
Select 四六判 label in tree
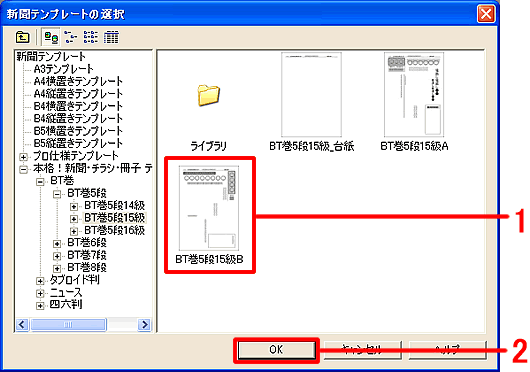pos(66,305)
